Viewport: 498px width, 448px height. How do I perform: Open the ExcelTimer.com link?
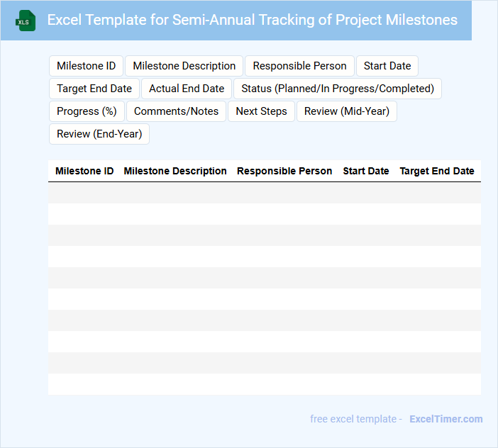tap(446, 419)
